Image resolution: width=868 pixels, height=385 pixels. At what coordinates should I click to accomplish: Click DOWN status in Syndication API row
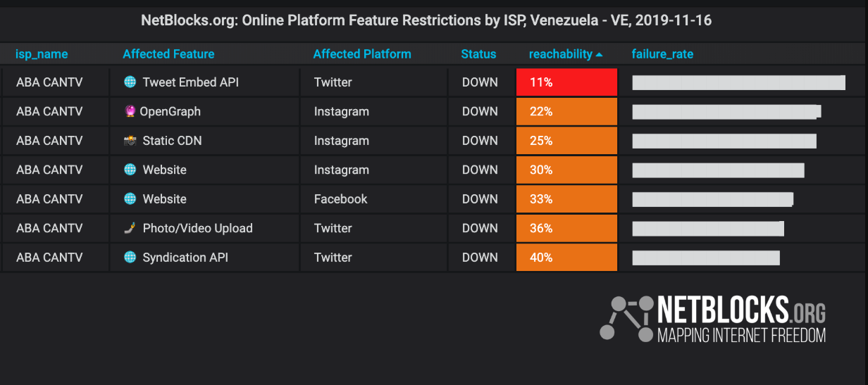tap(480, 258)
